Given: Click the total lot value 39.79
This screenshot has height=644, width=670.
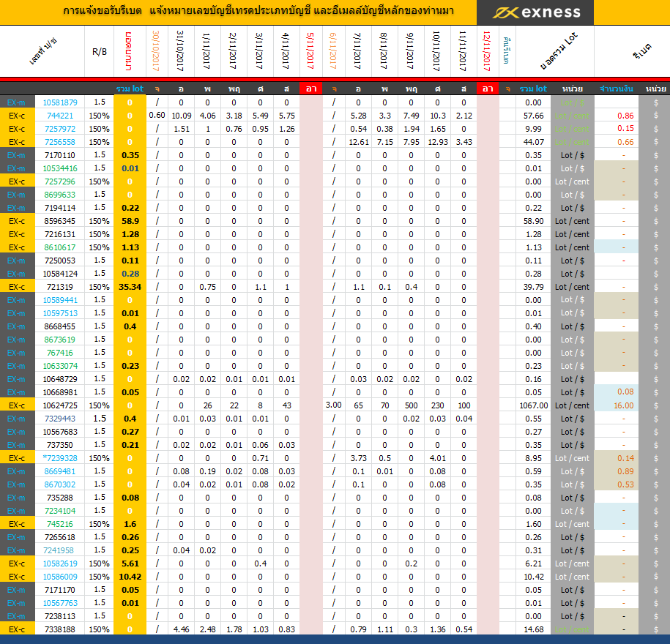Looking at the screenshot, I should [533, 287].
